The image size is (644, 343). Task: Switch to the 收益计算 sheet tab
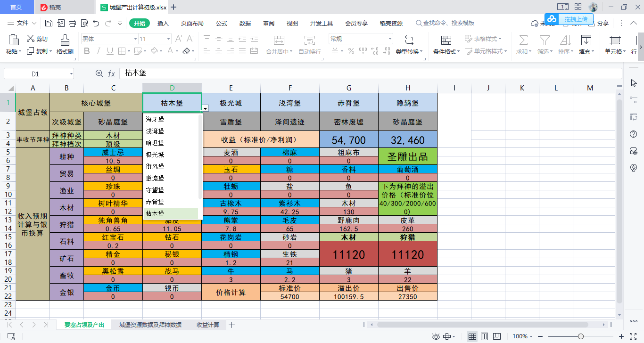tap(208, 325)
